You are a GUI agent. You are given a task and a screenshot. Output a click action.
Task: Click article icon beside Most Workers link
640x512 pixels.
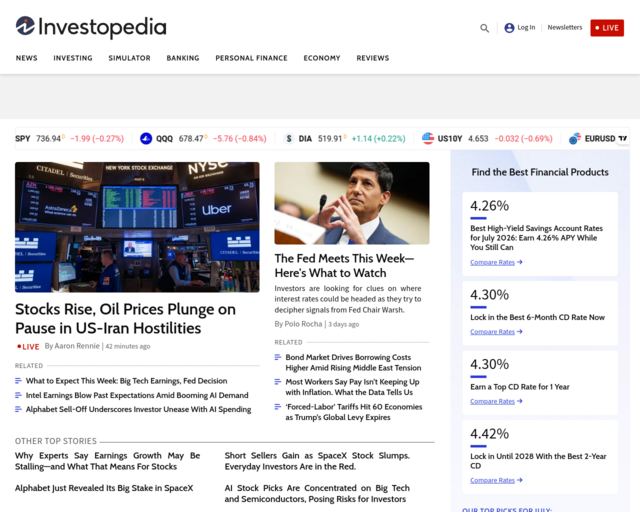(278, 382)
